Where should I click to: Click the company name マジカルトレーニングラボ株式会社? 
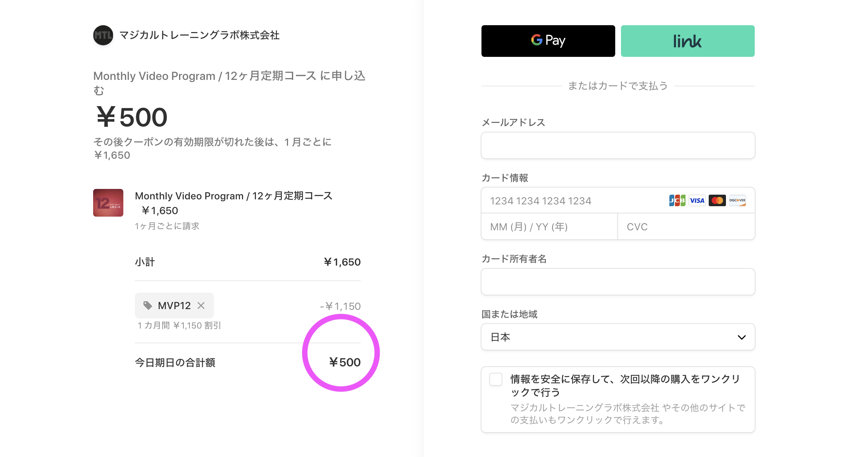pos(200,35)
